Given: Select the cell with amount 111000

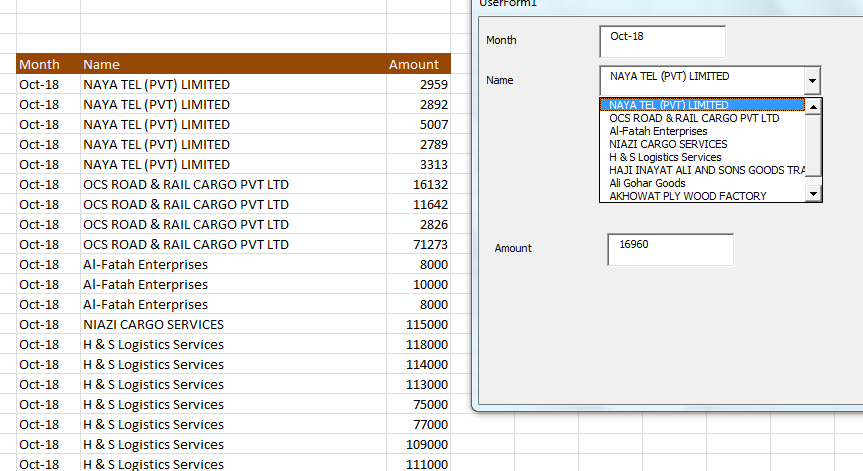Looking at the screenshot, I should click(x=418, y=463).
